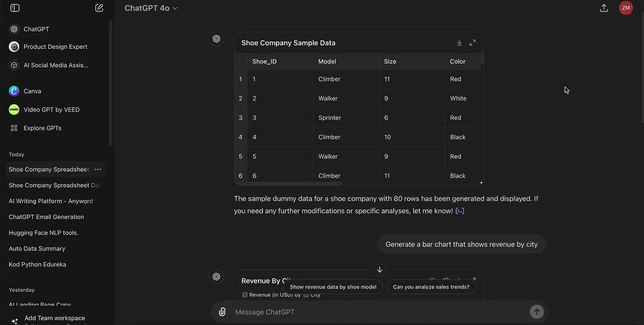Click the share/upload icon in the top bar
The width and height of the screenshot is (644, 325).
pyautogui.click(x=604, y=8)
